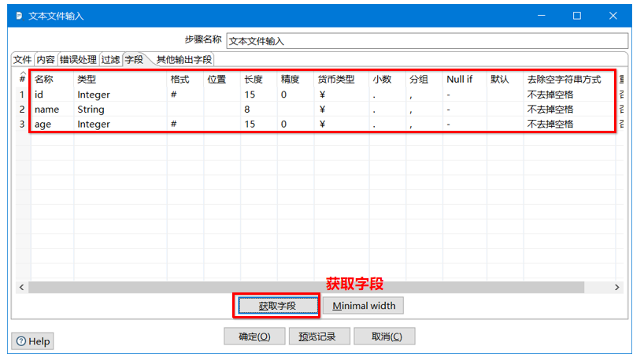Select the id name cell
This screenshot has height=361, width=644.
52,95
